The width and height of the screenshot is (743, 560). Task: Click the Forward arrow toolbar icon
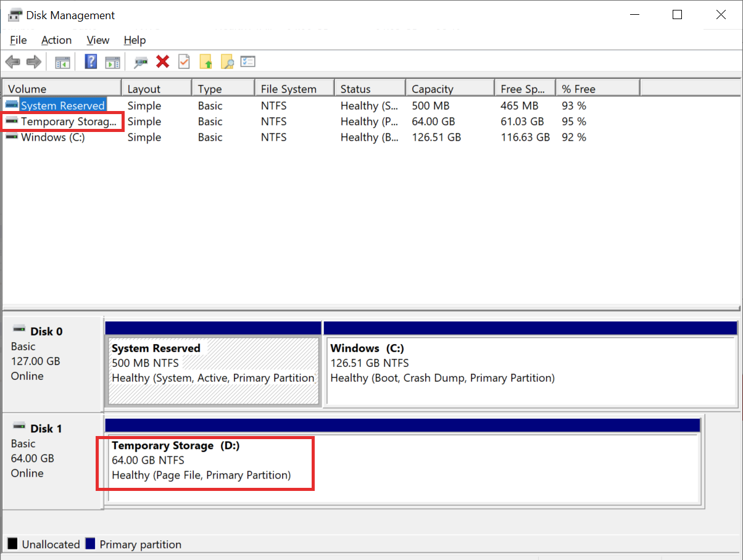[x=34, y=62]
